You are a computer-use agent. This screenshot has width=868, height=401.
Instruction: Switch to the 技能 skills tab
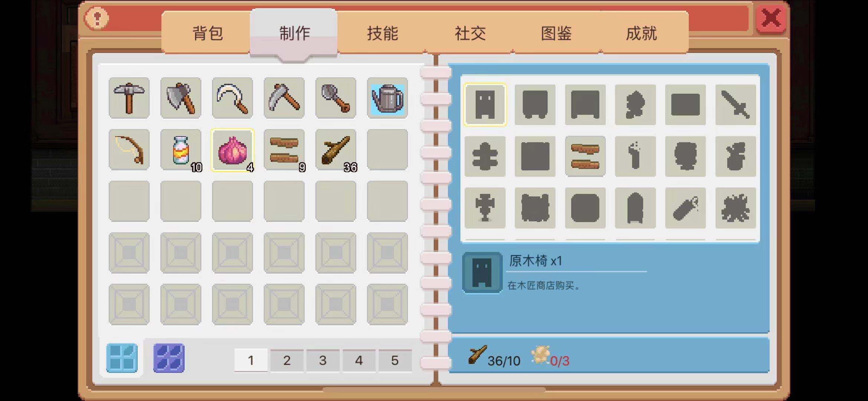[x=382, y=33]
